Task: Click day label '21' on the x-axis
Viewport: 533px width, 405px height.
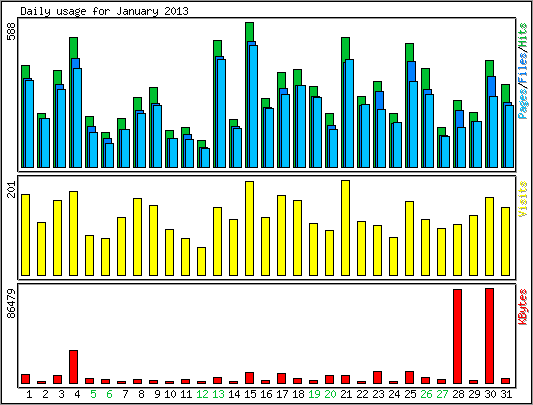Action: (x=346, y=394)
